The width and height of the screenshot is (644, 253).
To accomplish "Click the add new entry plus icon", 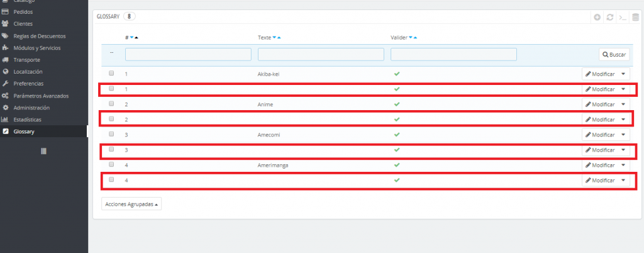I will 597,17.
